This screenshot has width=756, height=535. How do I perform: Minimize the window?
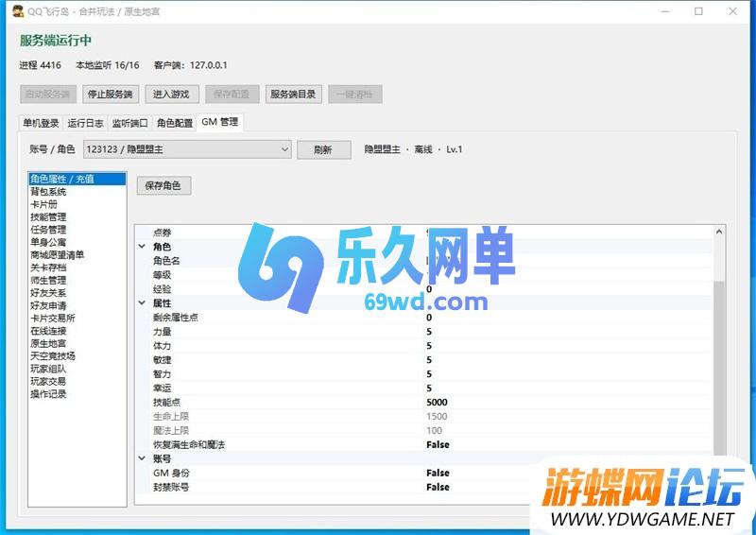(665, 11)
